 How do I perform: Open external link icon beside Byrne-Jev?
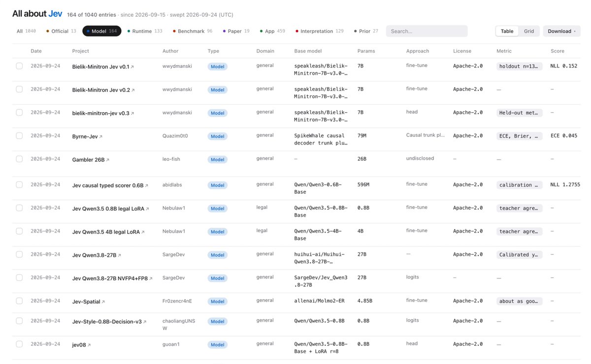[x=101, y=137]
